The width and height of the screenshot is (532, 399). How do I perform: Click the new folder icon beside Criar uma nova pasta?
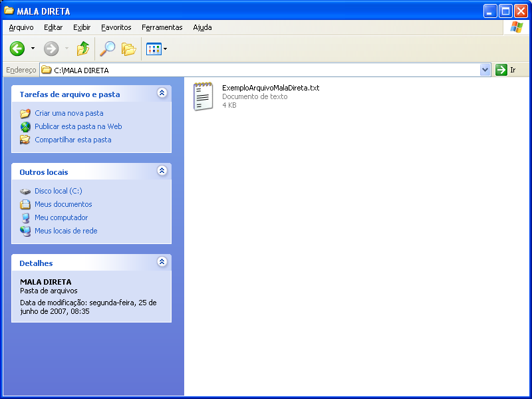point(25,113)
